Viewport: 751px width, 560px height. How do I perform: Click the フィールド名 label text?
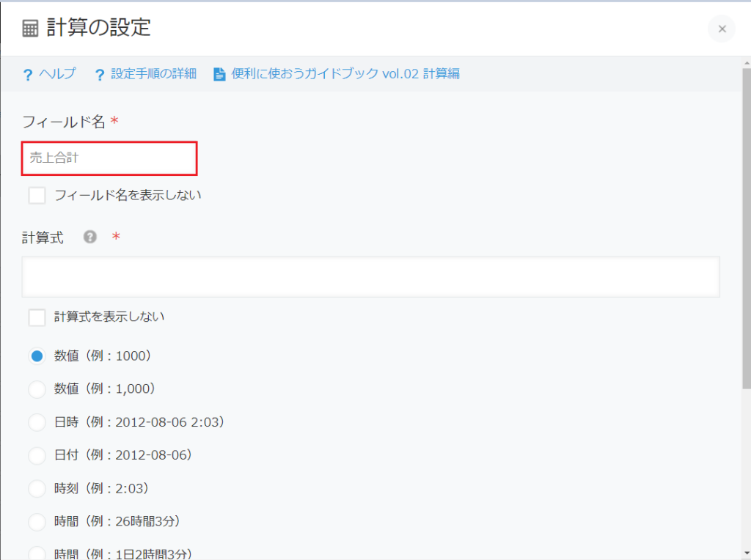pos(64,122)
